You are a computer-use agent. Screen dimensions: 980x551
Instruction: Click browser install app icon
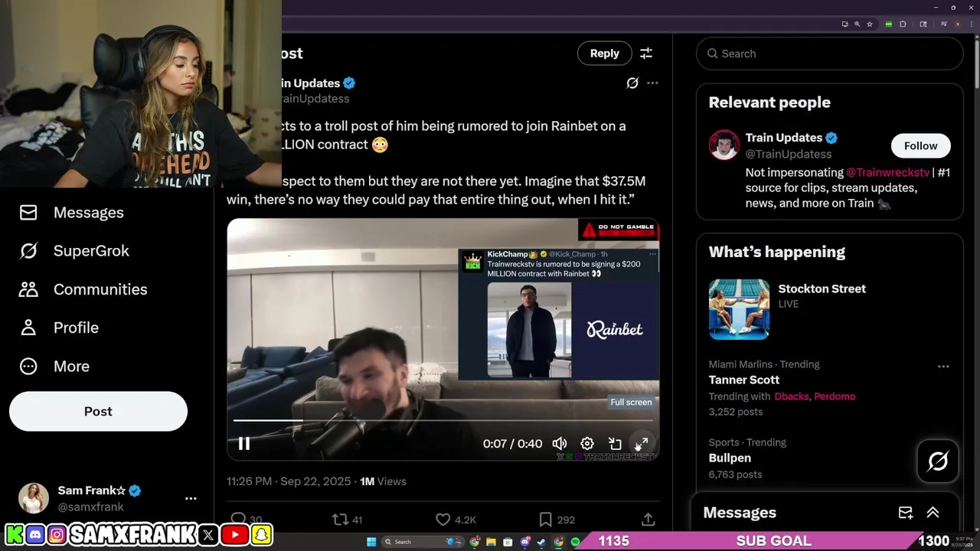(845, 24)
